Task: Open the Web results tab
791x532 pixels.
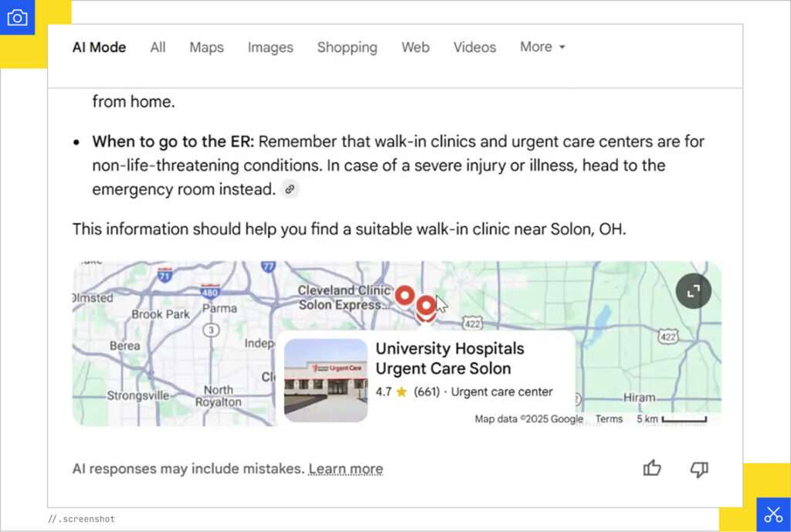Action: [415, 47]
